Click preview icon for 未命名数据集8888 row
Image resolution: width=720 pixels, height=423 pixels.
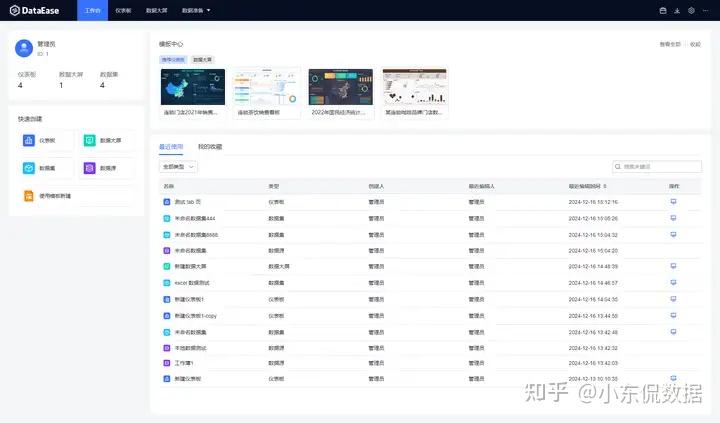click(x=673, y=235)
